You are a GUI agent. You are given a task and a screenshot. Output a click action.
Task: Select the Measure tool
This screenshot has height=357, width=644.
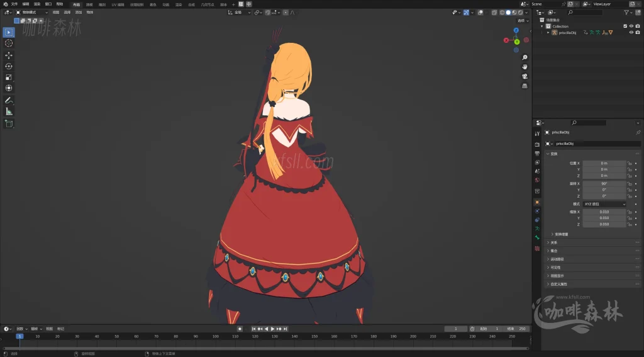9,111
